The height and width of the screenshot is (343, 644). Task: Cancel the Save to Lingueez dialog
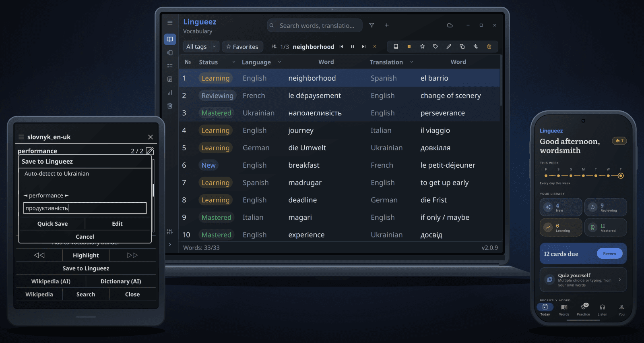(85, 237)
